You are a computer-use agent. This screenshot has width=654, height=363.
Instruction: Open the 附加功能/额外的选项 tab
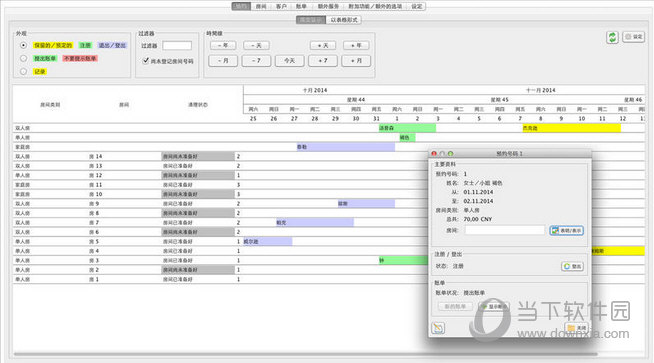[375, 6]
